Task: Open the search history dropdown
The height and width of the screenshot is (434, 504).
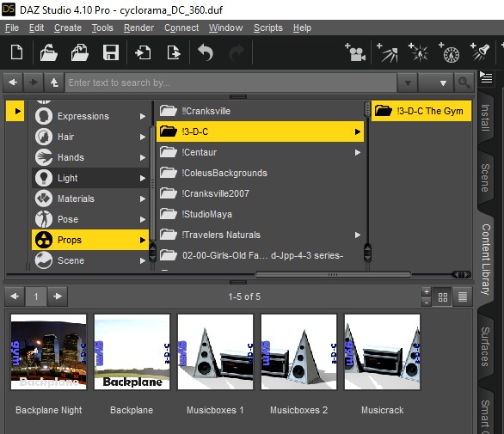Action: coord(408,83)
